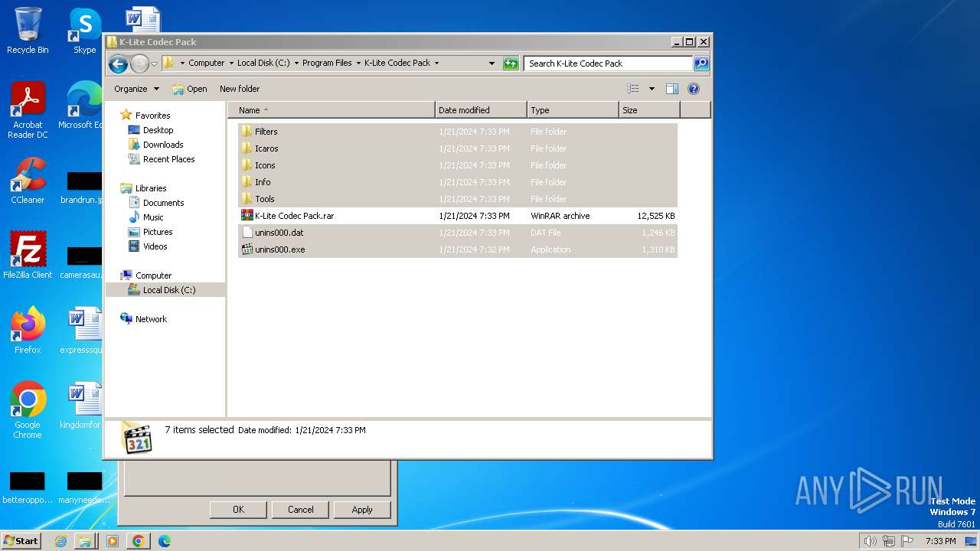Open the CCleaner desktop icon
The image size is (980, 551).
pyautogui.click(x=28, y=181)
